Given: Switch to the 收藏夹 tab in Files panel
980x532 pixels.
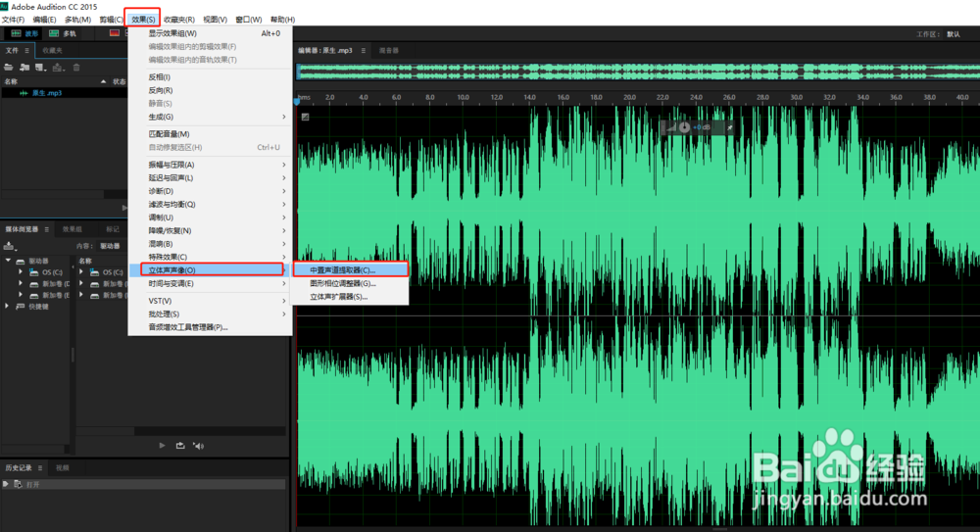Looking at the screenshot, I should (x=53, y=51).
